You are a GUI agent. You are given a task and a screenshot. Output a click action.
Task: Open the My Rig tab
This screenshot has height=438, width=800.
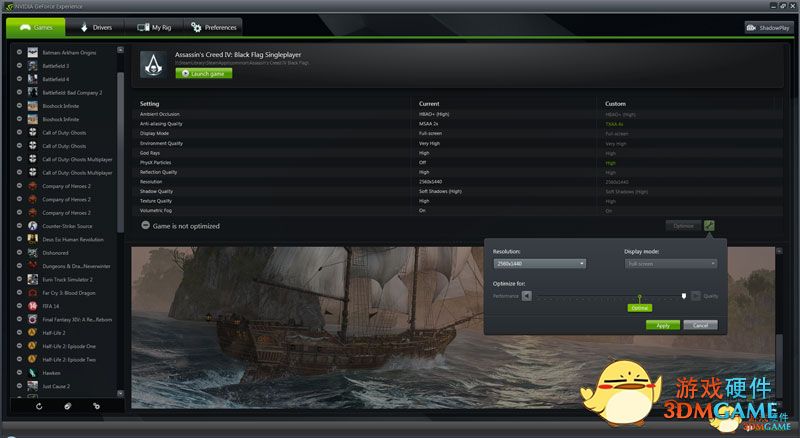(x=154, y=27)
